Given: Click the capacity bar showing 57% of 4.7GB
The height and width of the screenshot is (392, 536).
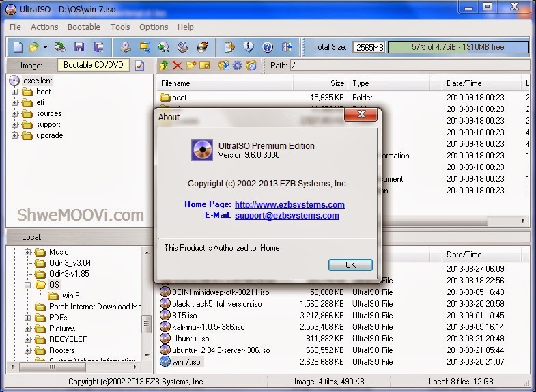Looking at the screenshot, I should coord(458,47).
